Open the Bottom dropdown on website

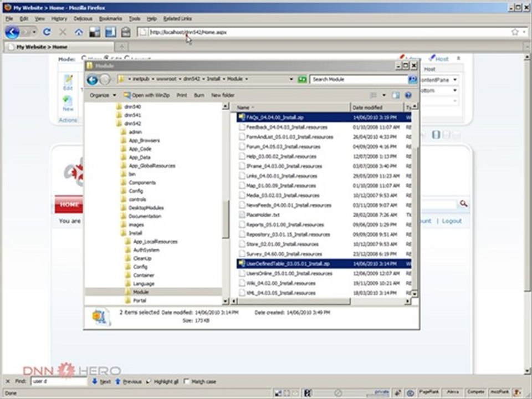point(455,90)
